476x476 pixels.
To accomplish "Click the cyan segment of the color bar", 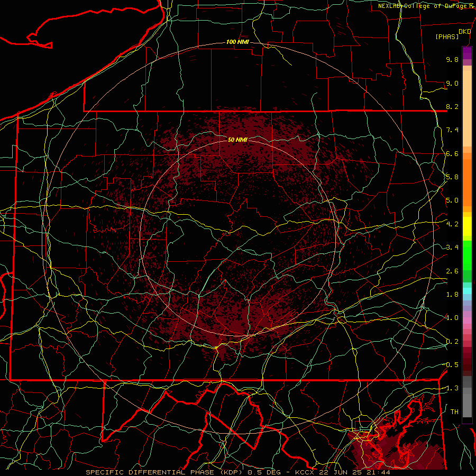I will click(467, 291).
